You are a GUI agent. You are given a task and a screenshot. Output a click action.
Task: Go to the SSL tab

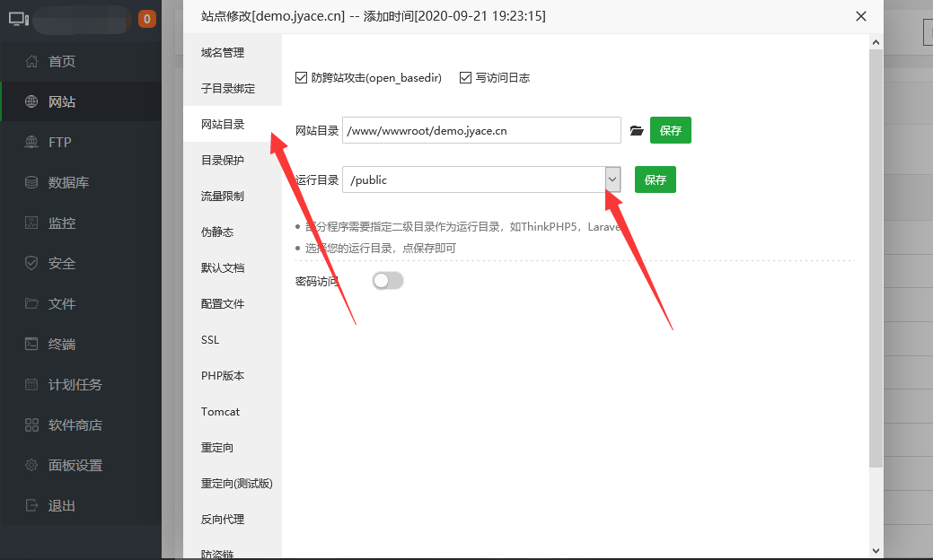pyautogui.click(x=233, y=339)
